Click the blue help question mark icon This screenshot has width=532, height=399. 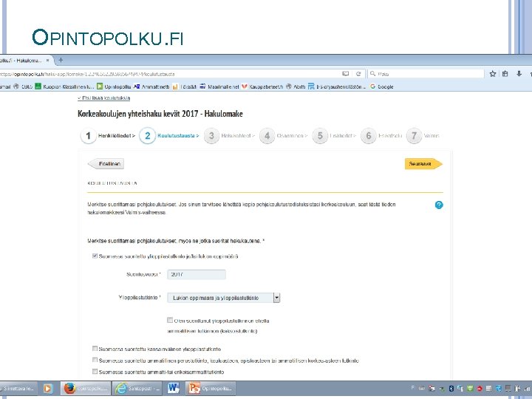pyautogui.click(x=439, y=205)
